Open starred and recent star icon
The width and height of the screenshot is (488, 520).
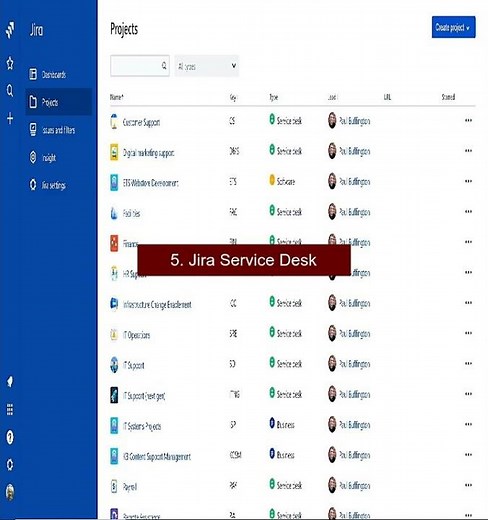tap(10, 63)
